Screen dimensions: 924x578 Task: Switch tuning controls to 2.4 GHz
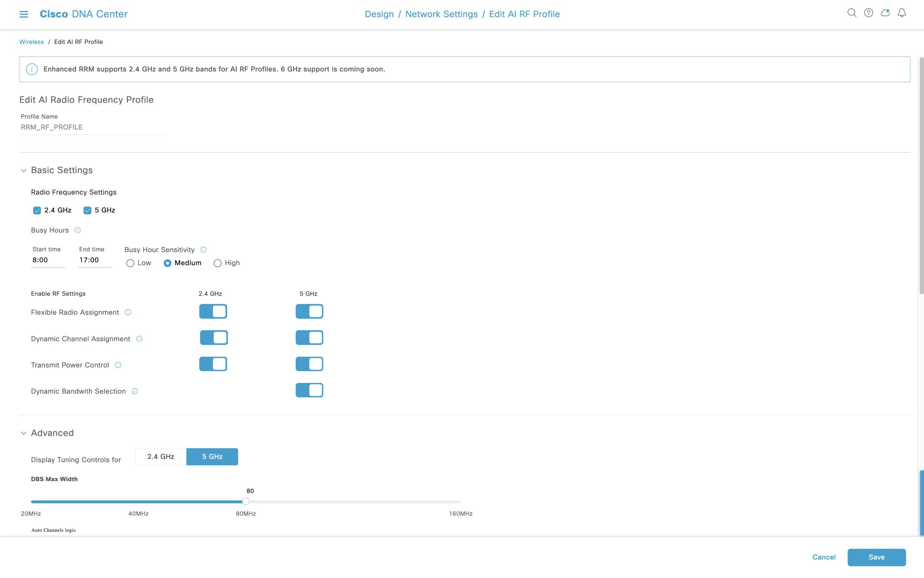(160, 457)
